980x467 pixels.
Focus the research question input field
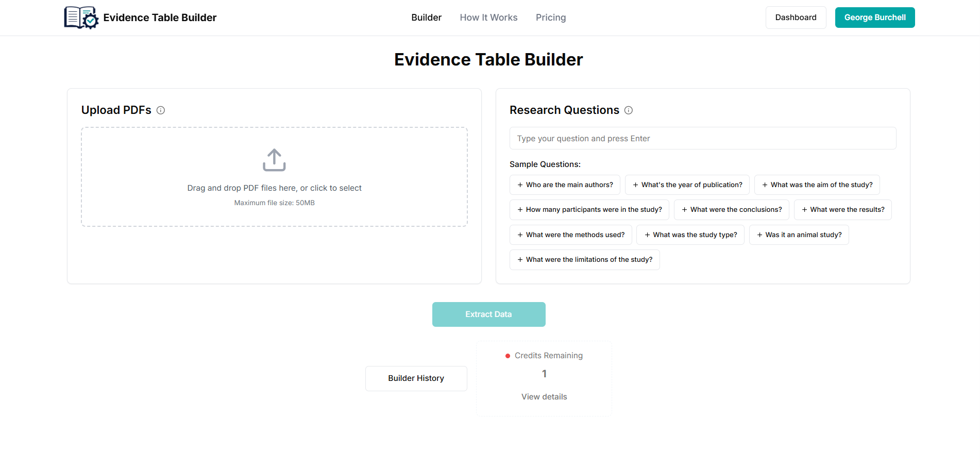pos(703,139)
